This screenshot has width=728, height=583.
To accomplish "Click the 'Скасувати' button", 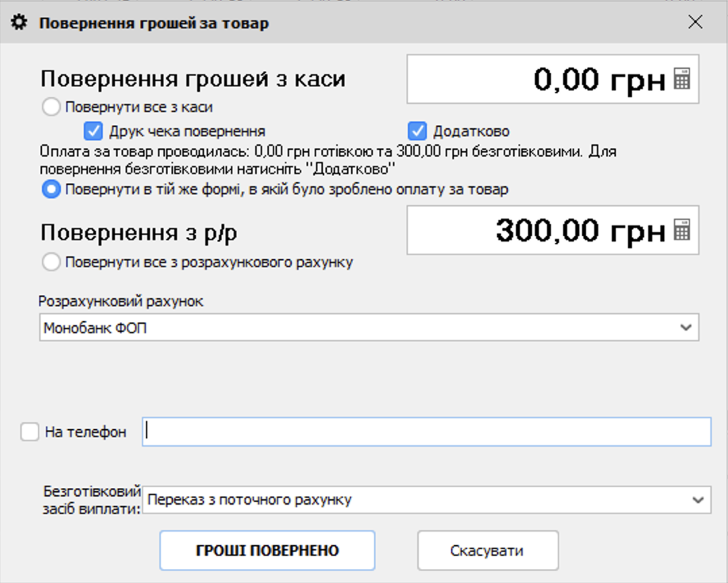I will point(488,551).
